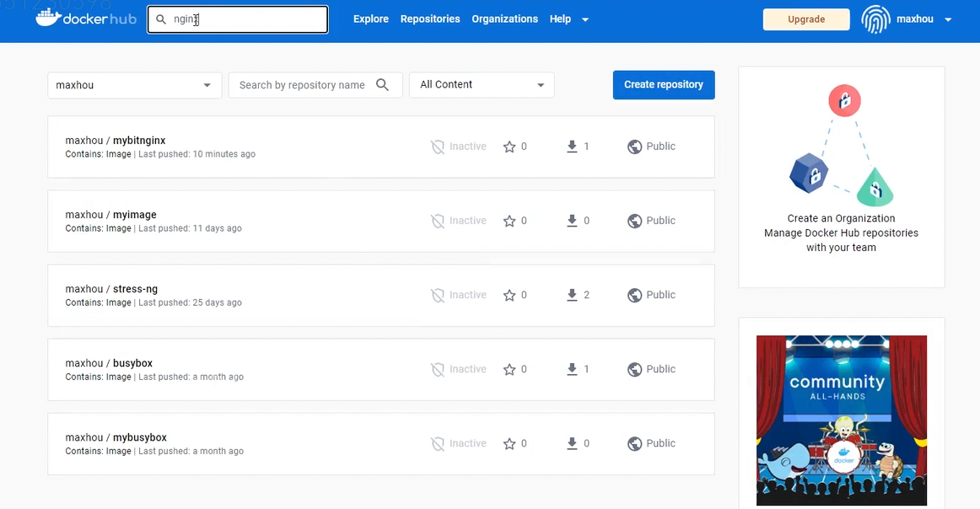Open the Help menu item
980x509 pixels.
point(560,19)
